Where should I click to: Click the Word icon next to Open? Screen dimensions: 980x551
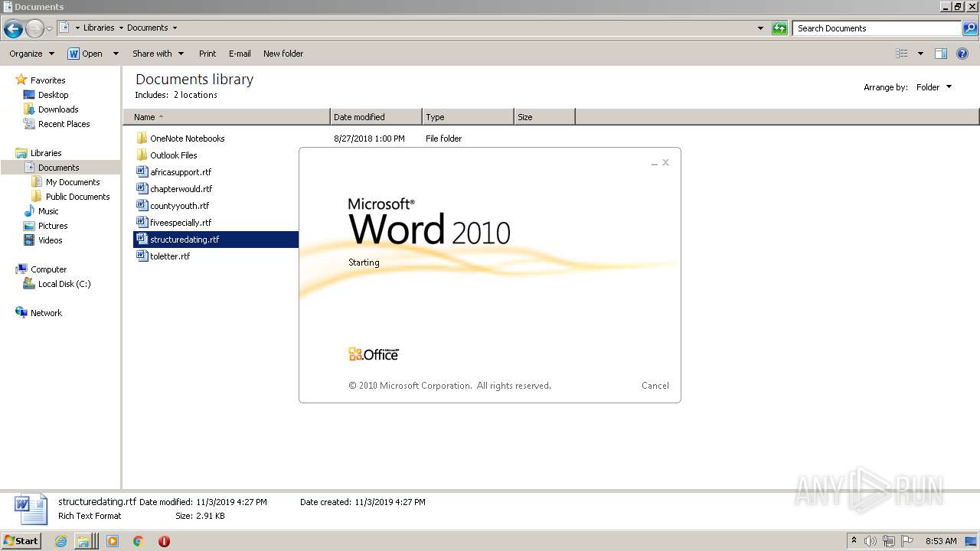point(73,54)
